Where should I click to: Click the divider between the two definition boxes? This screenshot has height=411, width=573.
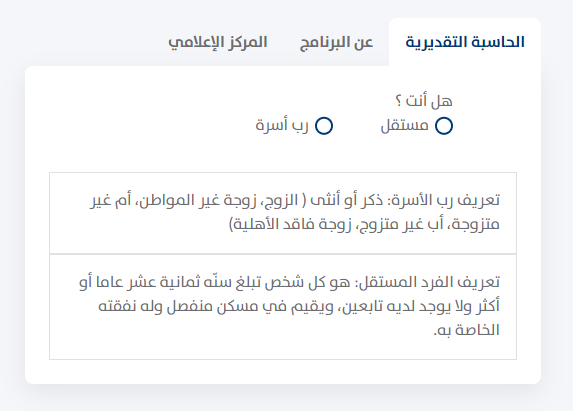click(x=283, y=254)
